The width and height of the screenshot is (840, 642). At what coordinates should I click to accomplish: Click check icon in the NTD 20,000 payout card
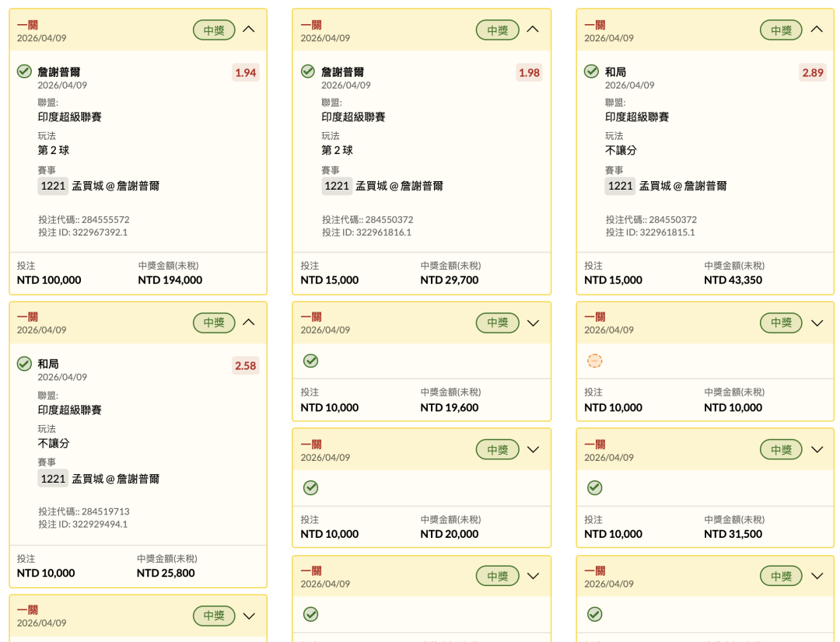[x=310, y=487]
